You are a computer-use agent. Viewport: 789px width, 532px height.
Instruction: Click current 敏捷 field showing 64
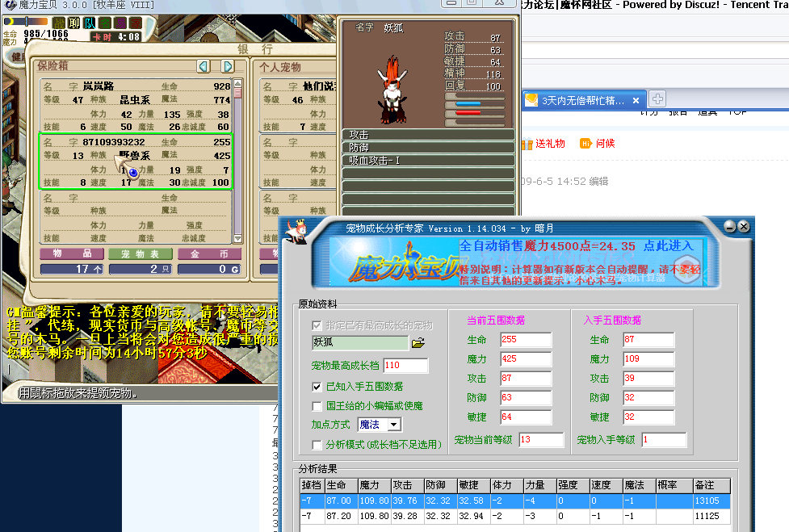coord(526,417)
